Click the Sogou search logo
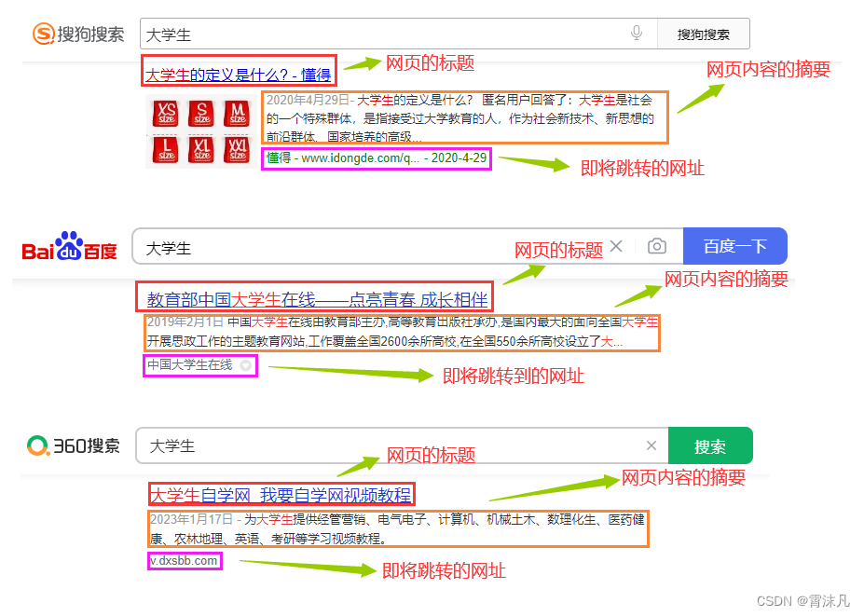This screenshot has width=864, height=616. (78, 34)
